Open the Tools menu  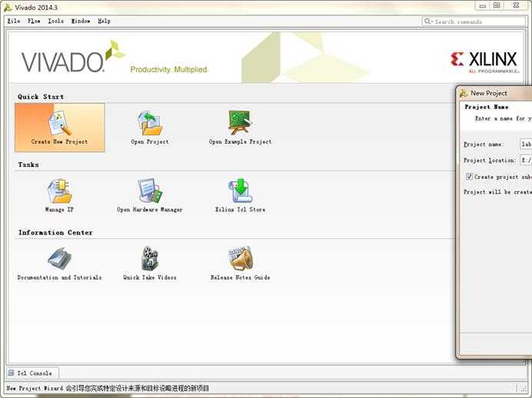click(55, 21)
